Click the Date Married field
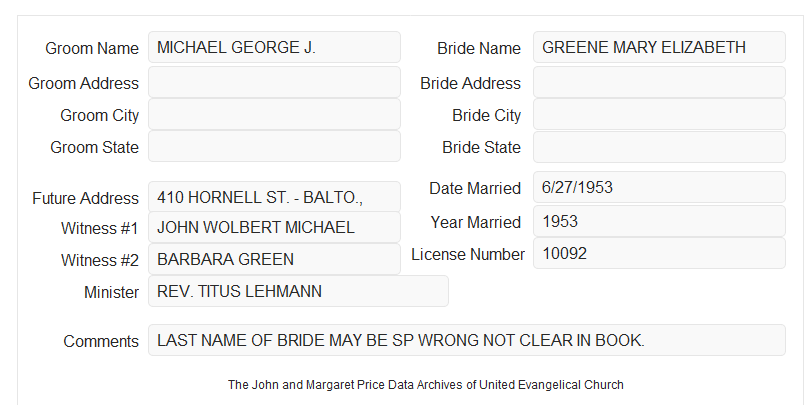 click(659, 187)
